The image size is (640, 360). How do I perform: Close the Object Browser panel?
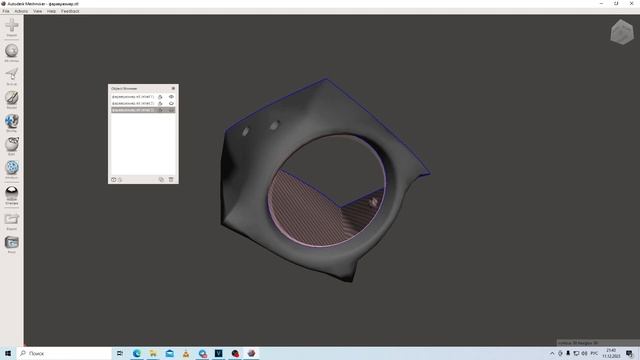click(173, 88)
